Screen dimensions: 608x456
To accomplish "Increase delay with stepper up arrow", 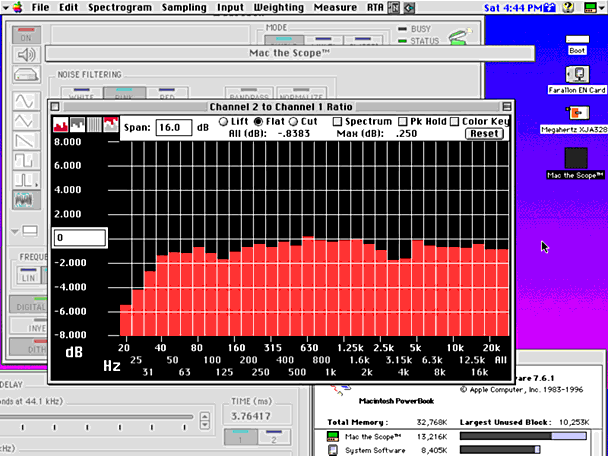I will 204,416.
